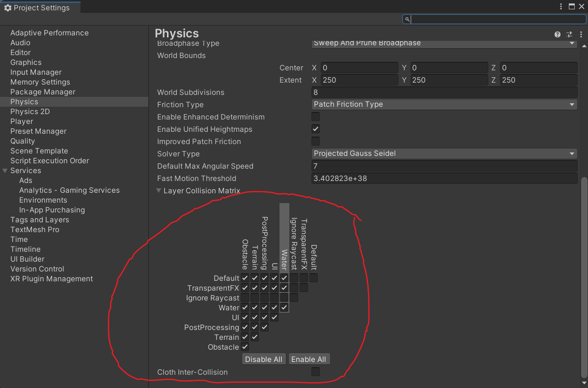Open the Physics settings gear menu
This screenshot has height=388, width=588.
coord(580,34)
